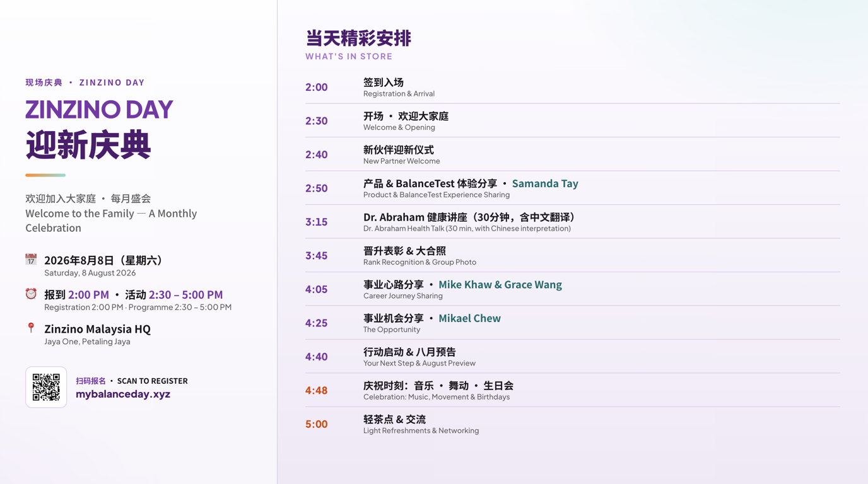Click the SCAN TO REGISTER label
Viewport: 868px width, 484px height.
[153, 381]
